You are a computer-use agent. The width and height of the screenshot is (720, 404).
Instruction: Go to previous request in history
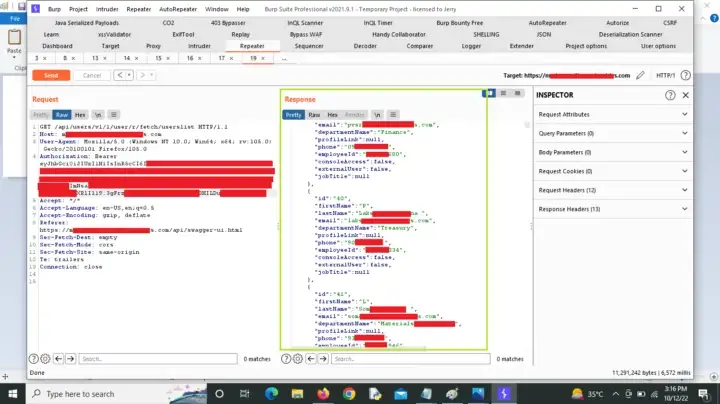pos(120,75)
